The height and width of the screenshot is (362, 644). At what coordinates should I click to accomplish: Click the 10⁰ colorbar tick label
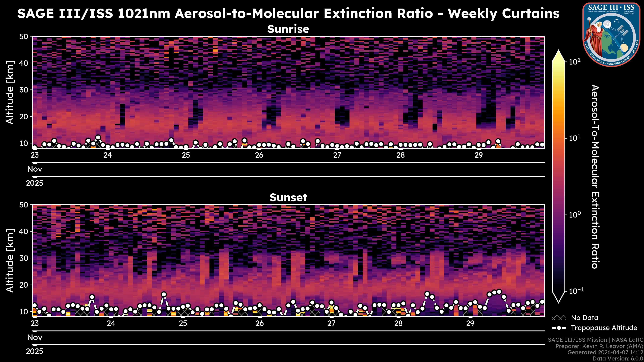point(575,215)
